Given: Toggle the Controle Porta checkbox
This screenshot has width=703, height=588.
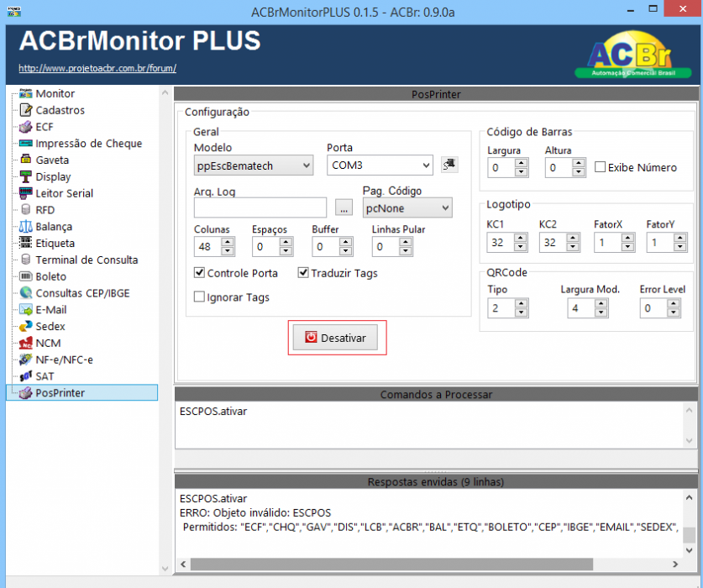Looking at the screenshot, I should pos(200,273).
